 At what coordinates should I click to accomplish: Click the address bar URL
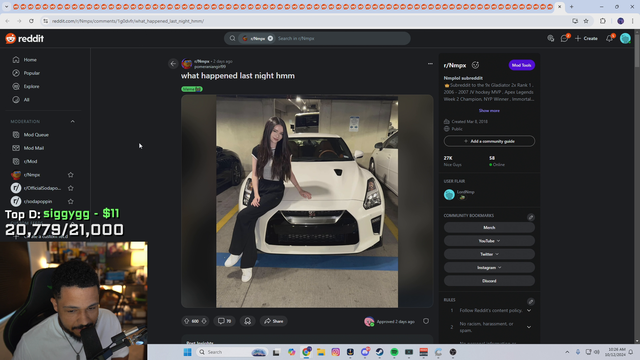pyautogui.click(x=128, y=21)
